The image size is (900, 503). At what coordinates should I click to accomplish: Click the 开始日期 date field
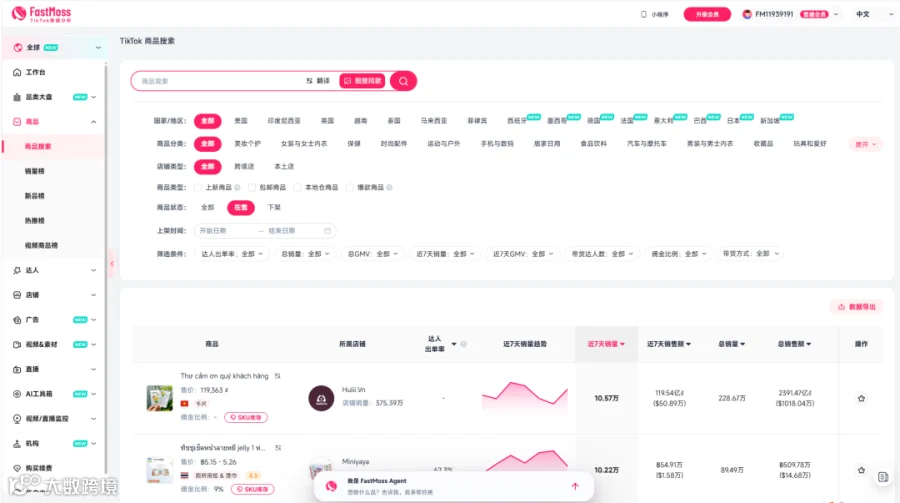(x=225, y=231)
